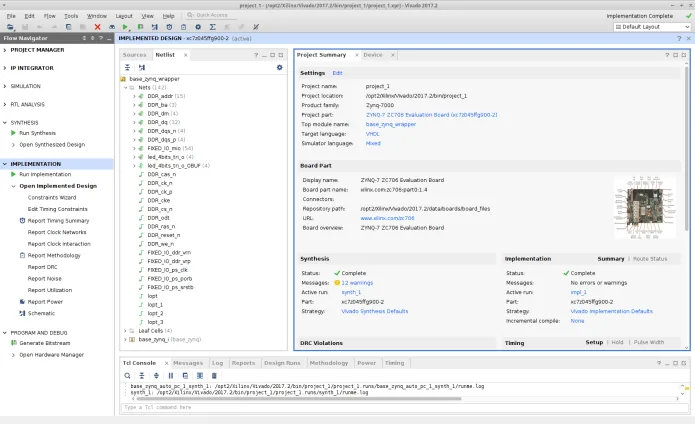Viewport: 695px width, 424px height.
Task: Click the Report Timing Summary clock icon
Action: pyautogui.click(x=22, y=221)
